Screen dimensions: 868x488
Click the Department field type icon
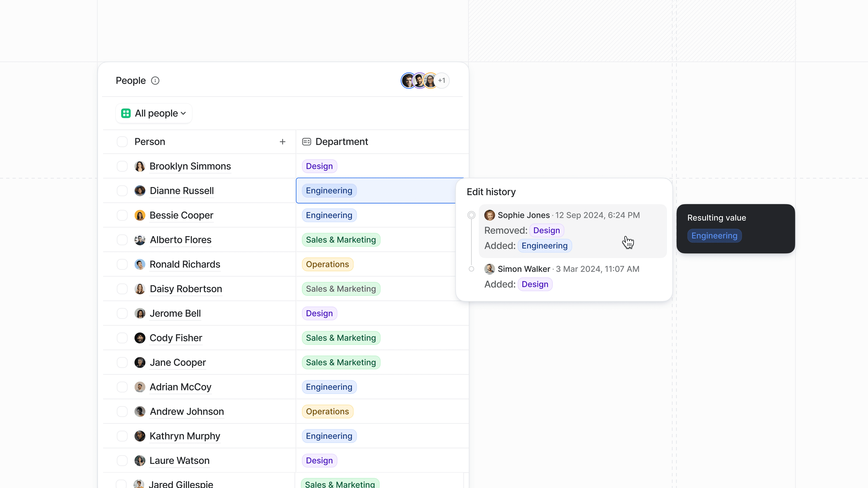click(x=307, y=141)
